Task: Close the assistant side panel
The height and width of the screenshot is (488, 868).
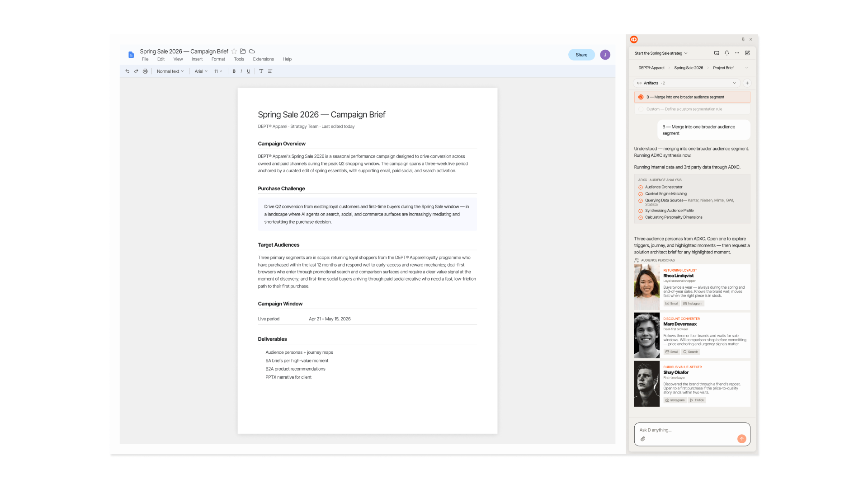Action: (751, 39)
